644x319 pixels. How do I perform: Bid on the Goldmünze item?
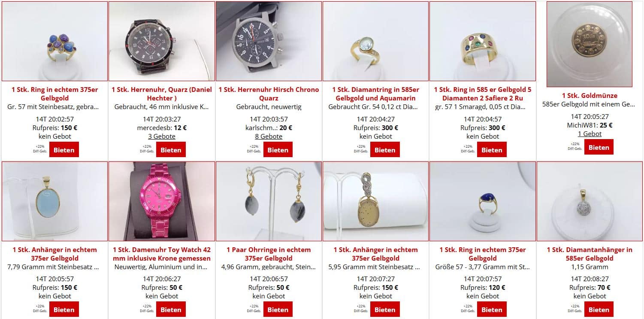[599, 147]
